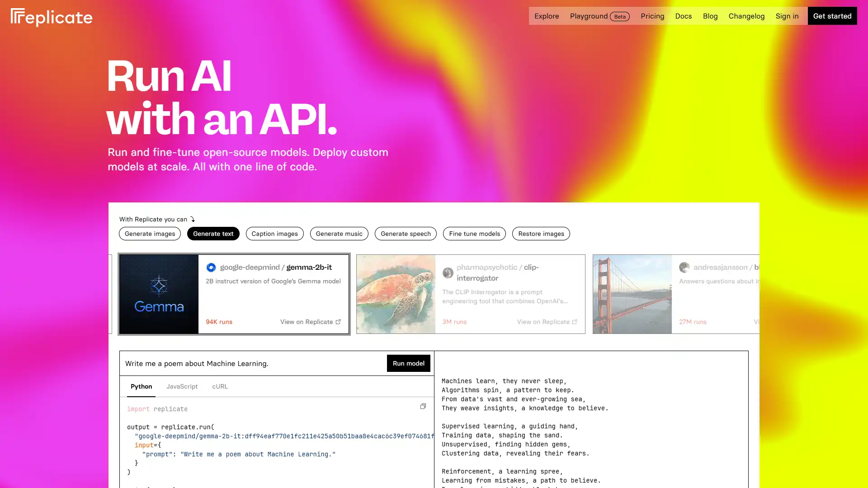Click 'Machines learn, they never sleep,' output line
This screenshot has width=868, height=488.
(x=504, y=381)
